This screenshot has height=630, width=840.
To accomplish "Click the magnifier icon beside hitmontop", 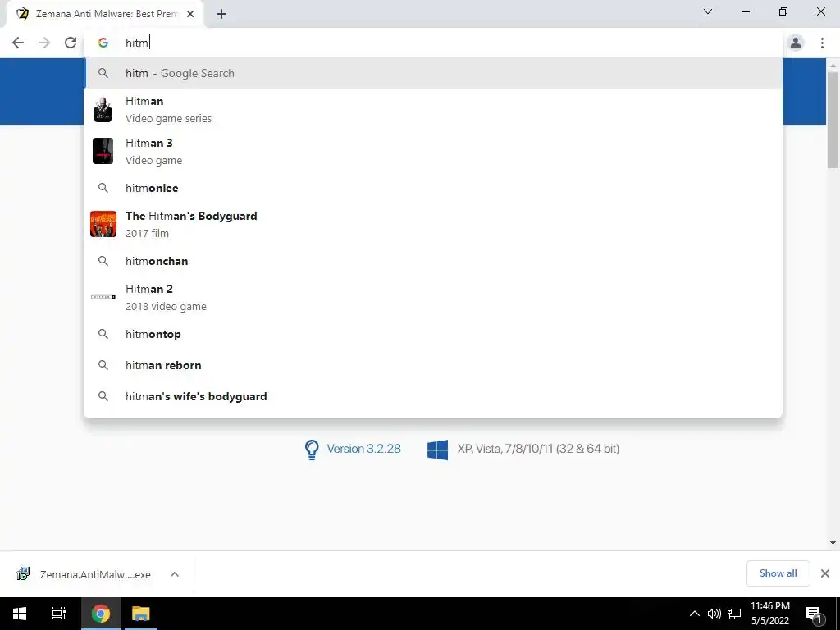I will [x=103, y=334].
